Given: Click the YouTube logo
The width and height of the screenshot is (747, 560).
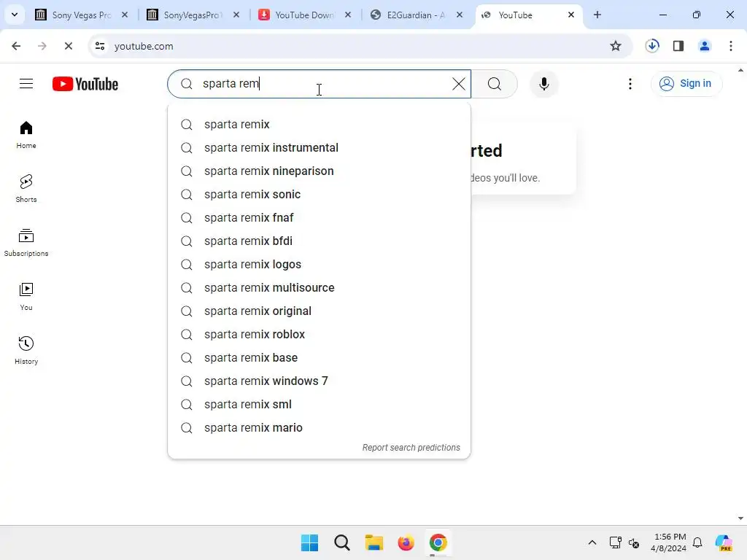Looking at the screenshot, I should click(x=85, y=84).
